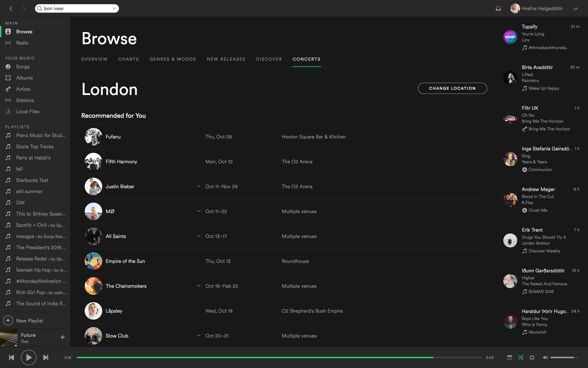Image resolution: width=588 pixels, height=368 pixels.
Task: Switch to the Charts tab
Action: 128,59
